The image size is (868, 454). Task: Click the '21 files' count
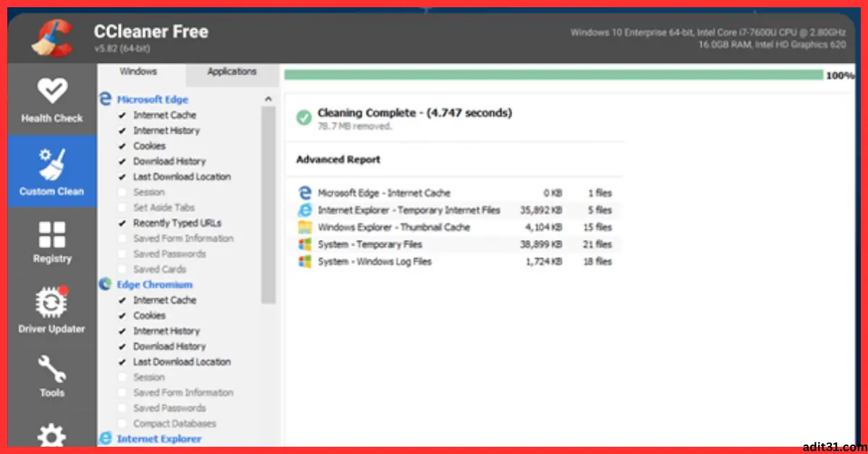coord(599,244)
